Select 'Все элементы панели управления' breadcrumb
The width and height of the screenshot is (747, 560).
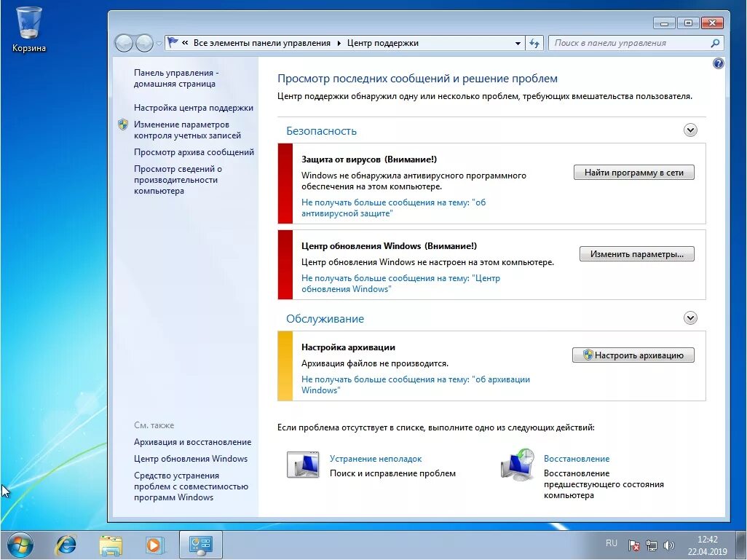point(261,43)
